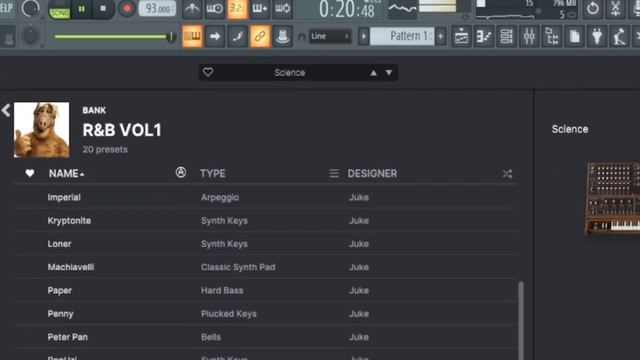Select the Peter Pan preset
This screenshot has width=640, height=360.
pyautogui.click(x=265, y=337)
